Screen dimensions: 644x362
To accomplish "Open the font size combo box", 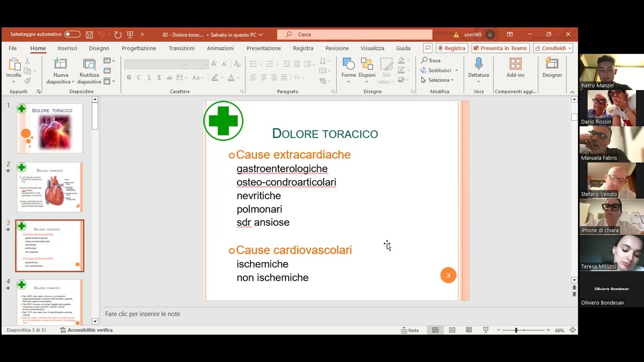I will click(199, 64).
